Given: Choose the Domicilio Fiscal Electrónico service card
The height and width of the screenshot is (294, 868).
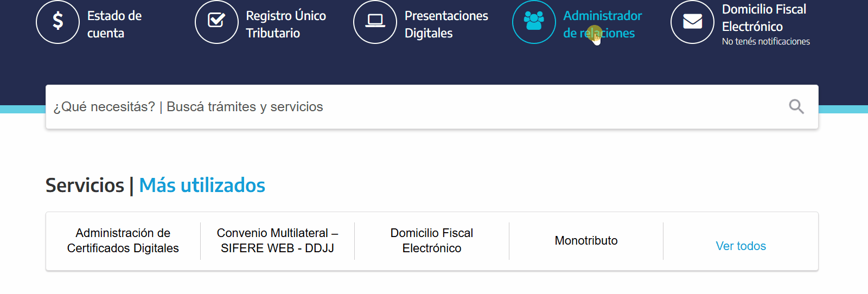Looking at the screenshot, I should pyautogui.click(x=432, y=240).
